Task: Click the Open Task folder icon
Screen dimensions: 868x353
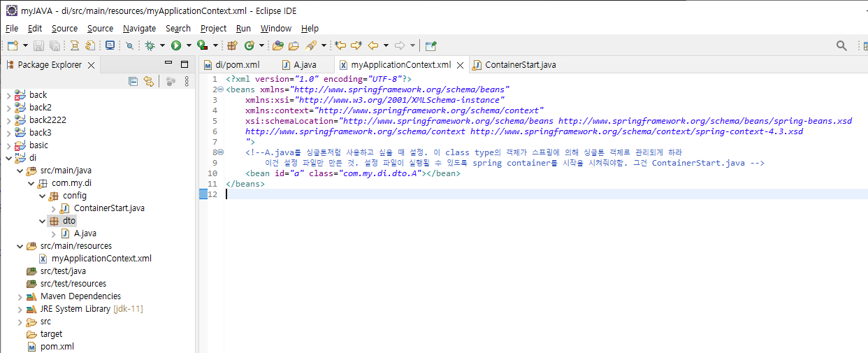Action: [x=294, y=45]
